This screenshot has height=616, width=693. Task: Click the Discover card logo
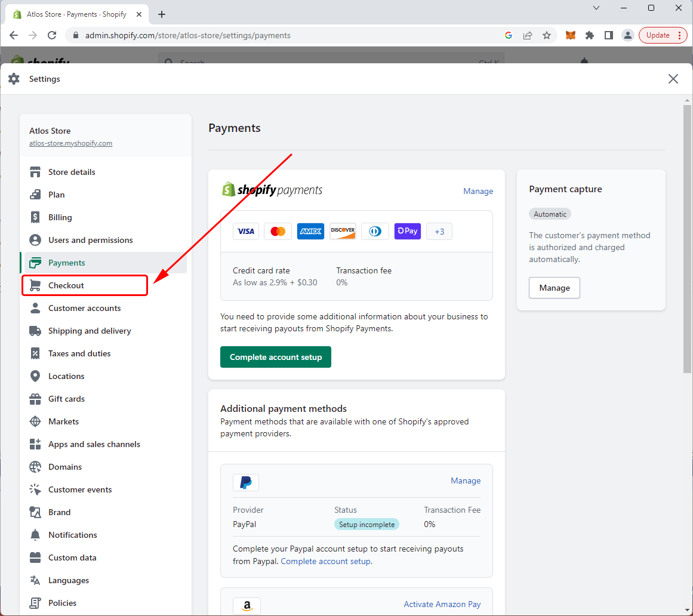(x=343, y=231)
